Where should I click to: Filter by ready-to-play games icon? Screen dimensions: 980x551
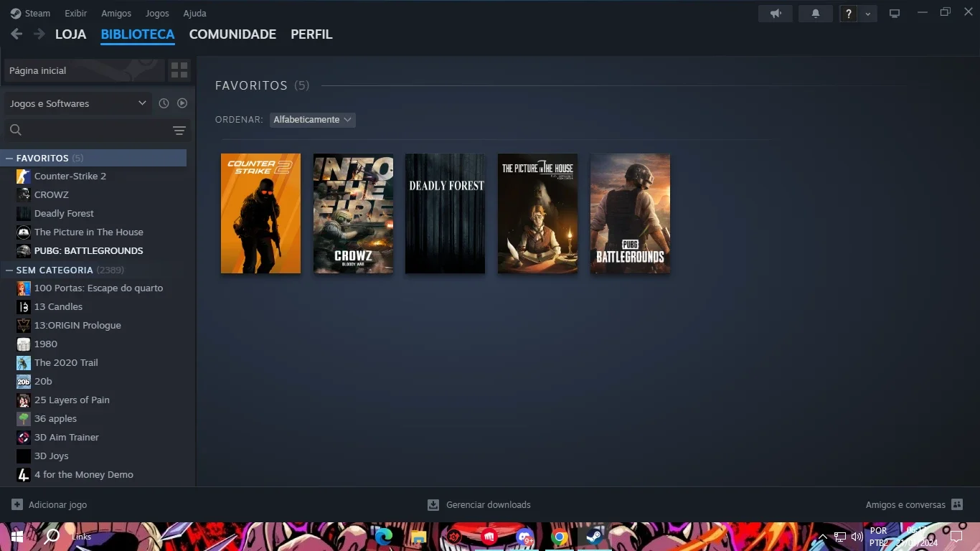tap(182, 103)
